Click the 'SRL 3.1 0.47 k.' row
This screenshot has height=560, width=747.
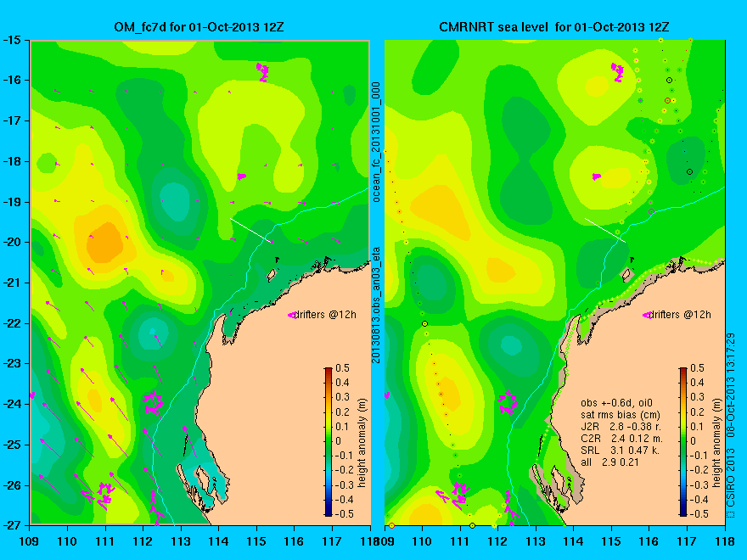(x=620, y=451)
